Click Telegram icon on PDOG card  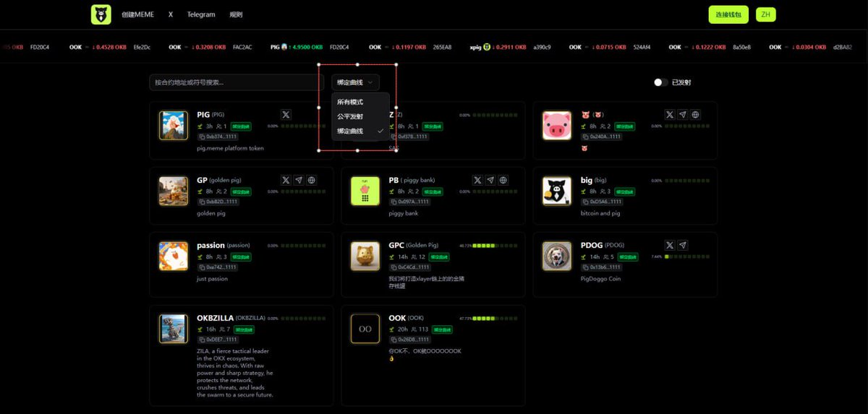click(683, 245)
